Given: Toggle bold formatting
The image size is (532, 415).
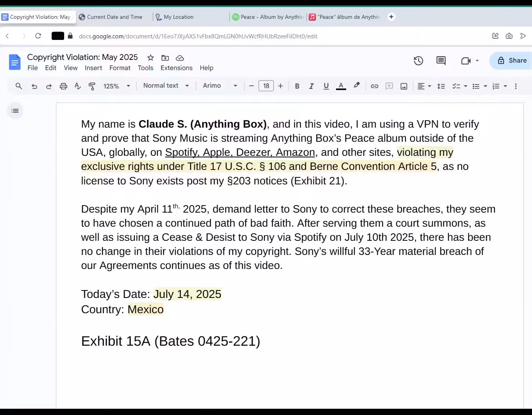Looking at the screenshot, I should [x=297, y=86].
